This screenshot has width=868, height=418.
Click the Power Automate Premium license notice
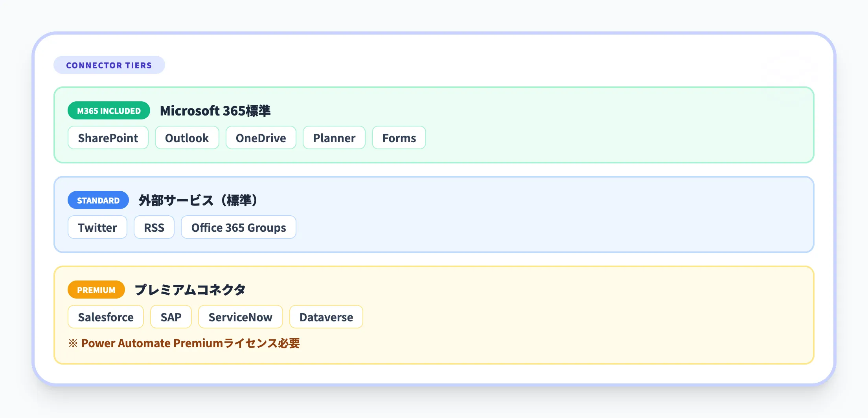185,343
